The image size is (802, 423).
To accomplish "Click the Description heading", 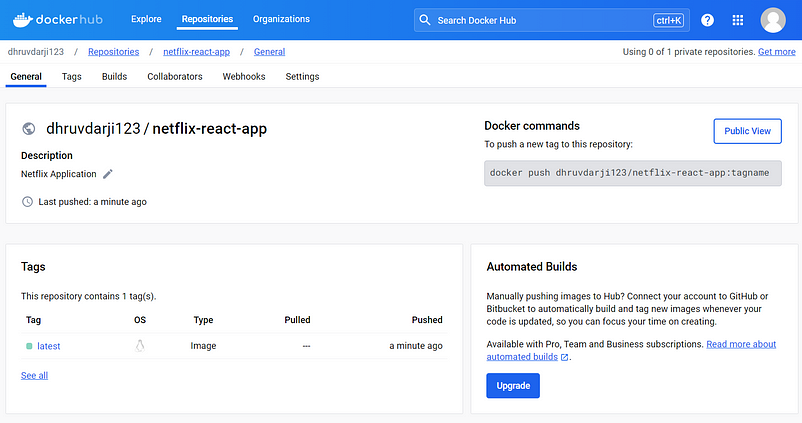I will click(x=47, y=155).
